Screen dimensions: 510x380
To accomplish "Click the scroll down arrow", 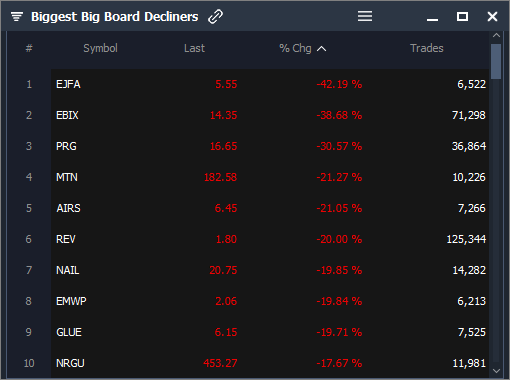I will 496,371.
